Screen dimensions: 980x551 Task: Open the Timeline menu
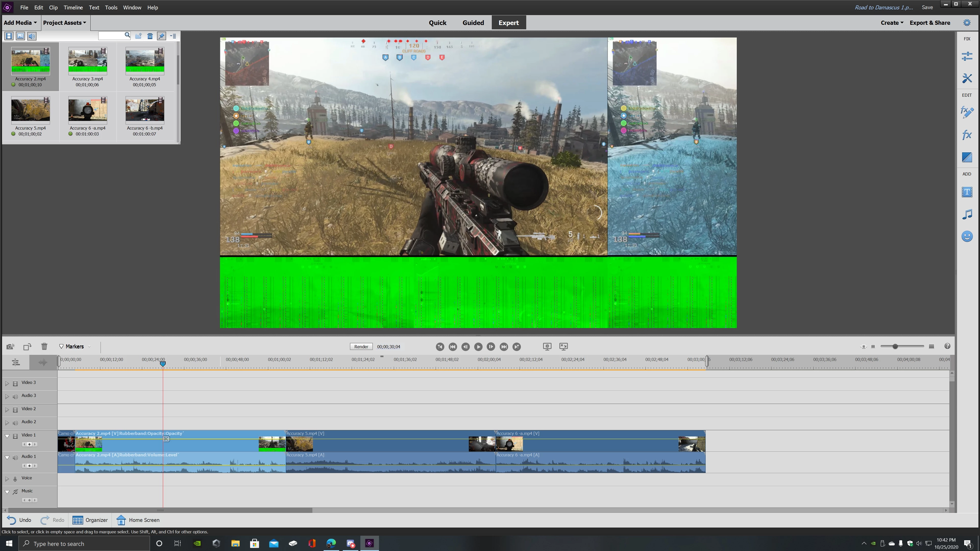[73, 8]
